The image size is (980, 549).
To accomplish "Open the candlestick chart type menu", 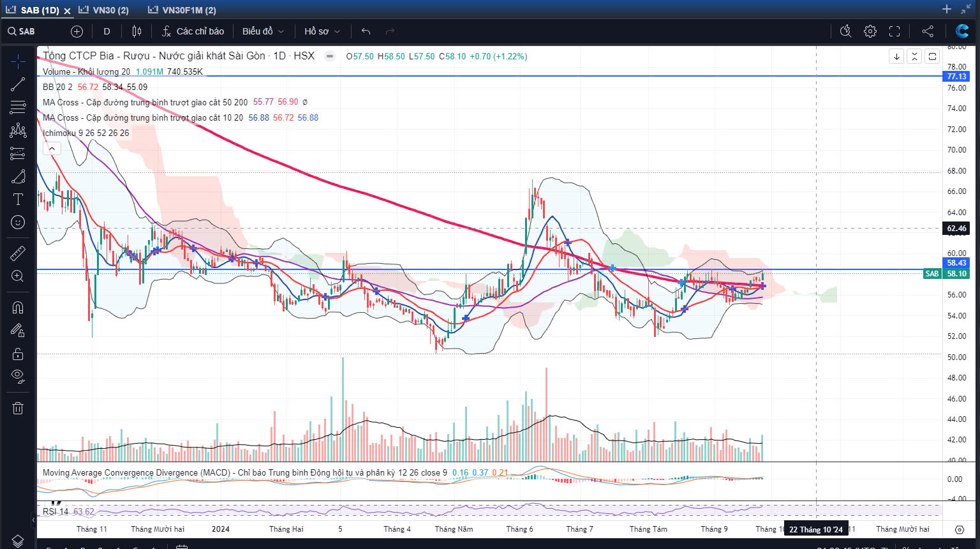I will click(137, 31).
